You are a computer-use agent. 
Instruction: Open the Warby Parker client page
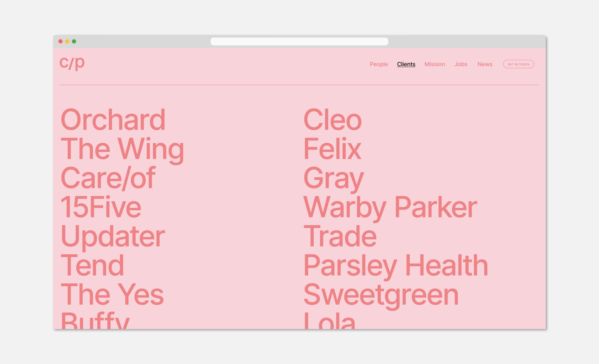pos(390,208)
